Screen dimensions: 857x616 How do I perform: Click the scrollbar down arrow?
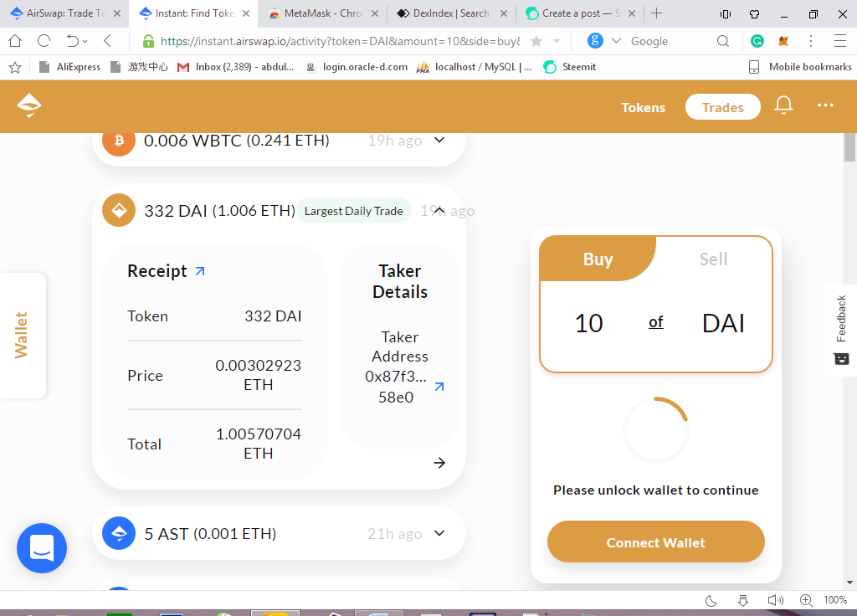click(x=849, y=583)
